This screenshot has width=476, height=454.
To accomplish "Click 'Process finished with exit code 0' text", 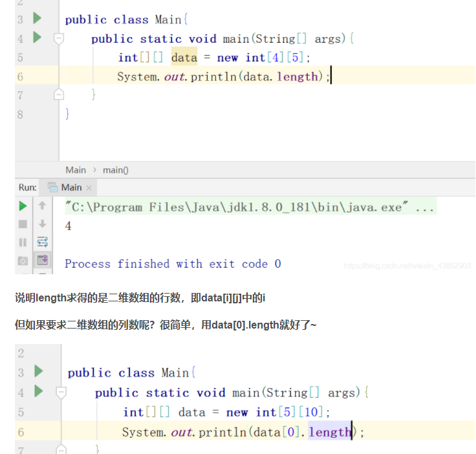I will point(173,263).
